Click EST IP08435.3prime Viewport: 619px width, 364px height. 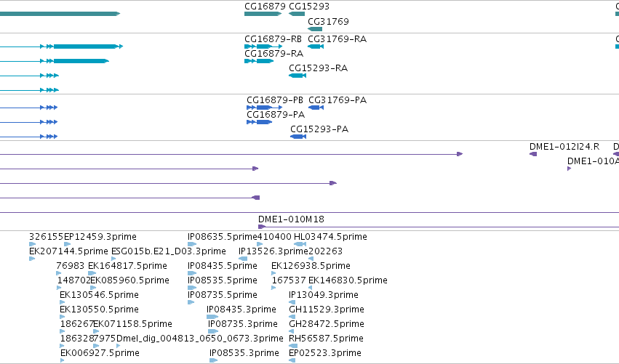click(x=241, y=310)
